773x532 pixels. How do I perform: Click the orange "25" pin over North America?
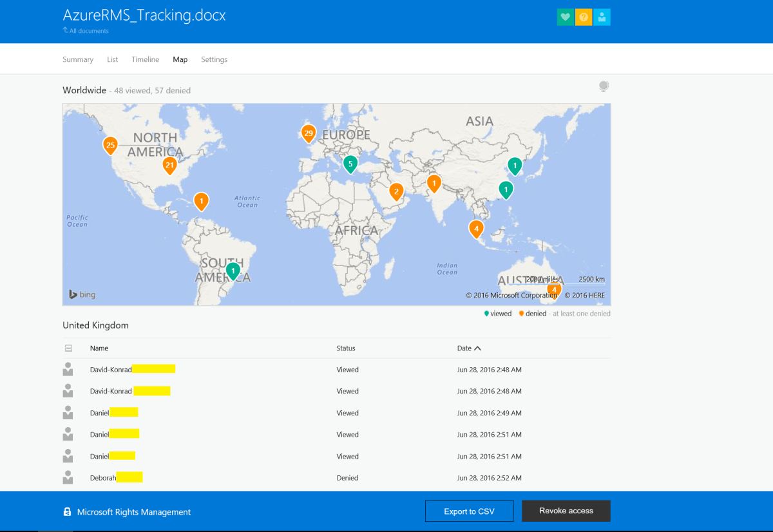tap(110, 146)
